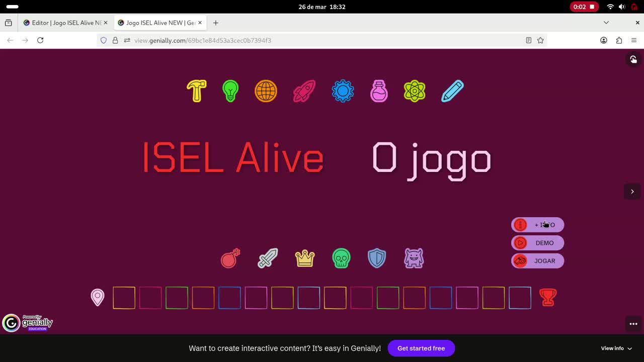This screenshot has height=362, width=644.
Task: Click the blue pencil icon
Action: click(452, 91)
